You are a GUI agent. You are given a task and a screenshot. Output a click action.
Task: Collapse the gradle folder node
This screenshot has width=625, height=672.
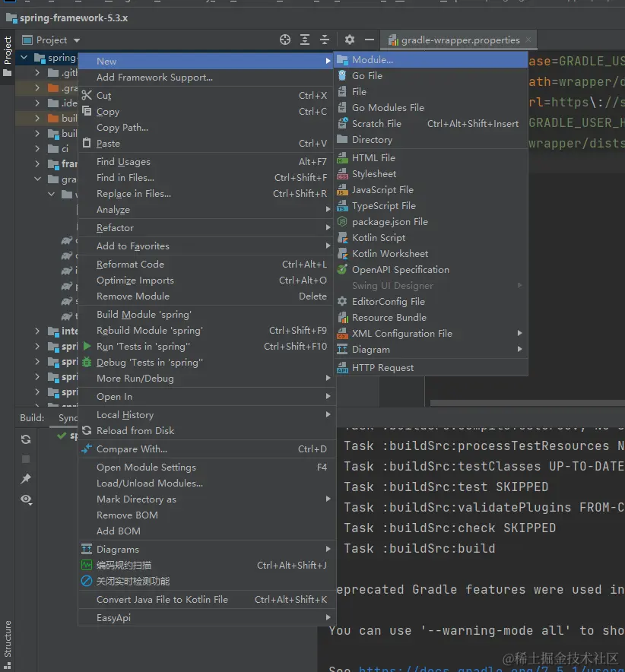pos(37,179)
